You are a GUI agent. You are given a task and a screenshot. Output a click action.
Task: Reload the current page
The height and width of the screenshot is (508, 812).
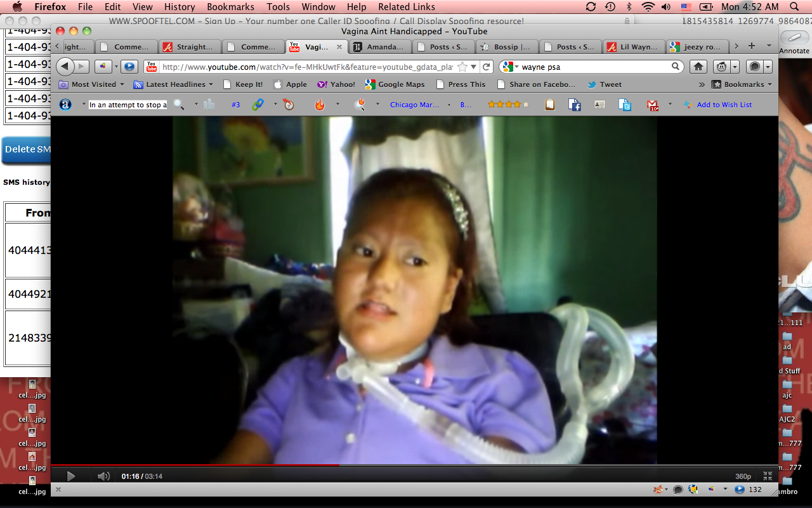[487, 67]
